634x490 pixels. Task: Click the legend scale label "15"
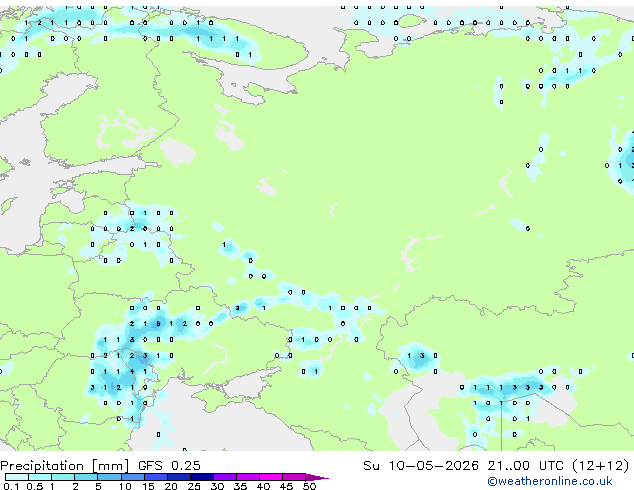[x=148, y=486]
